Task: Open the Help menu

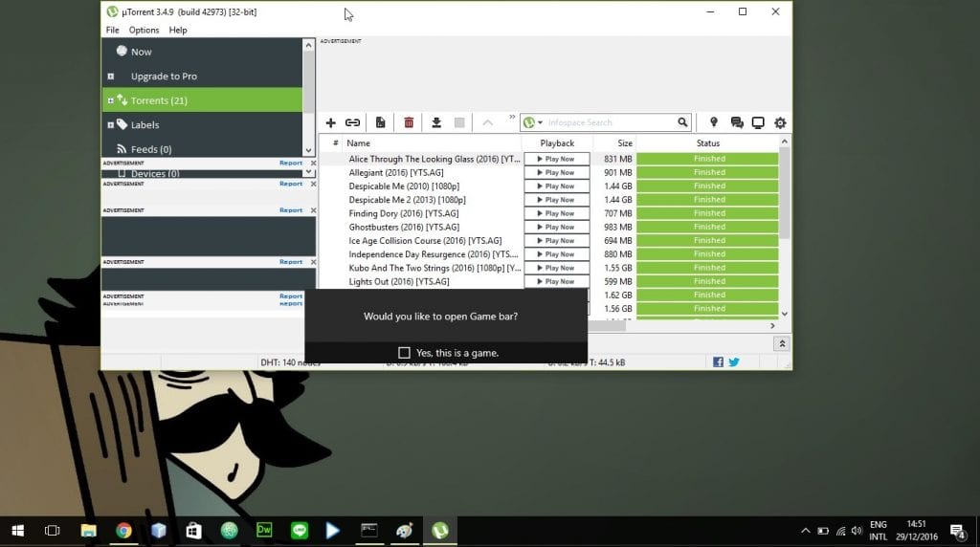Action: pos(178,30)
